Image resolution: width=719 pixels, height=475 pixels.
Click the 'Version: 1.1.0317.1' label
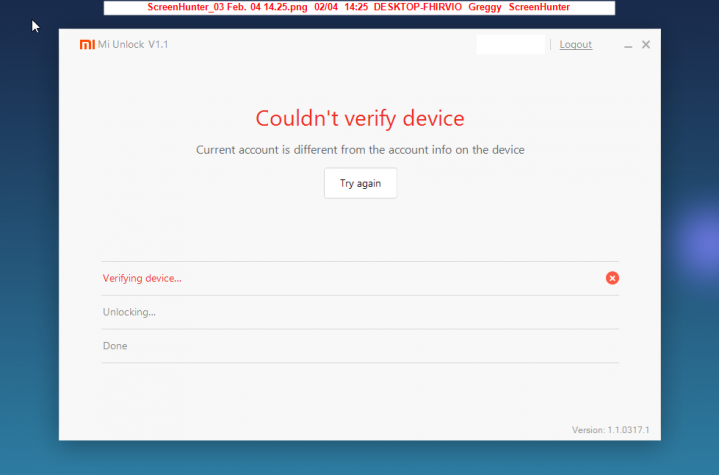click(610, 430)
